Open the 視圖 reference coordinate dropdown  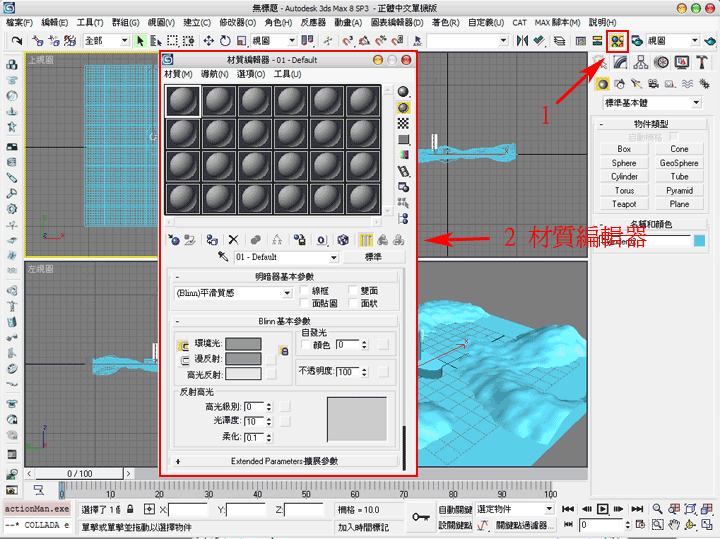point(292,41)
